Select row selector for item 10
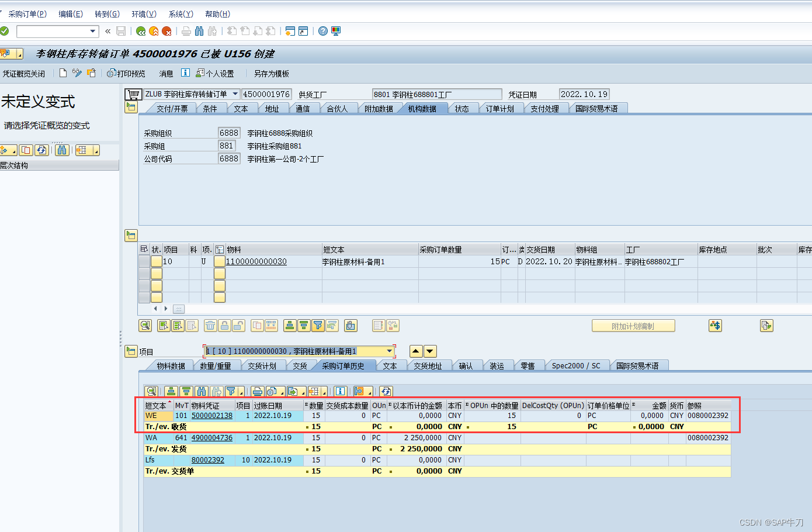 144,261
